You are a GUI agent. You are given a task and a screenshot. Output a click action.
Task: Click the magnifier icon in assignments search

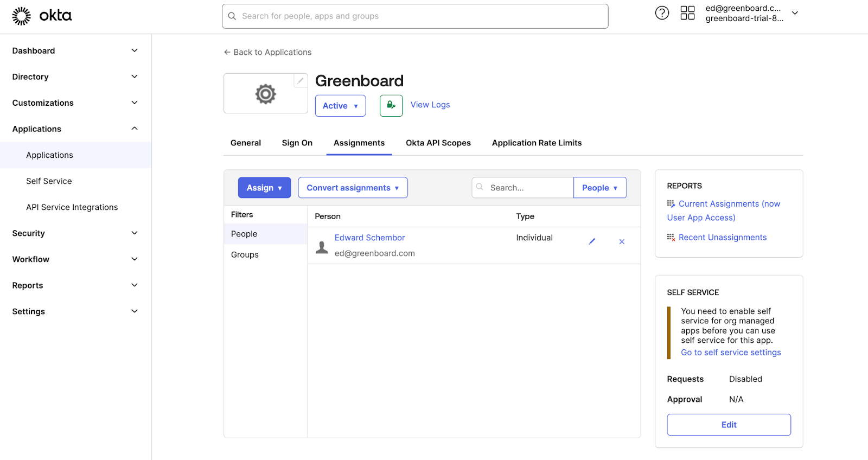coord(480,187)
